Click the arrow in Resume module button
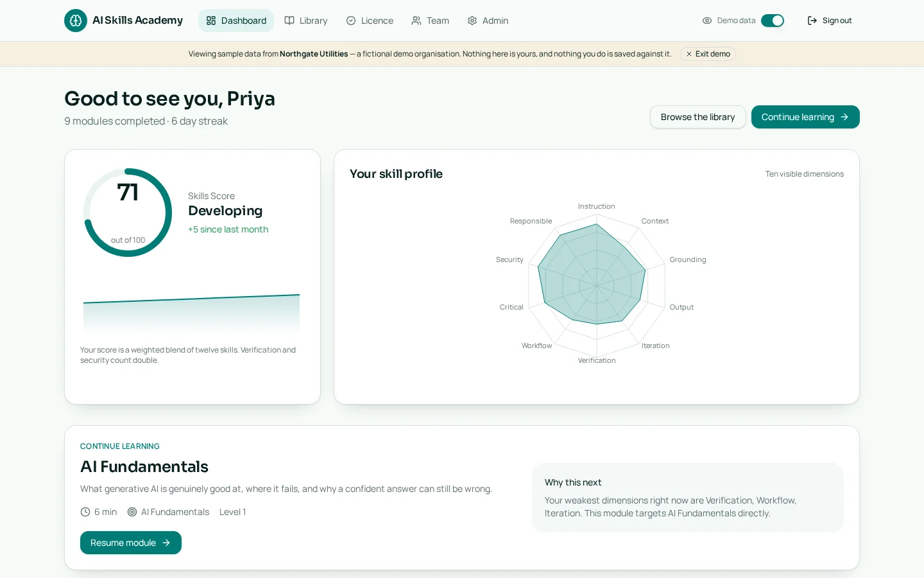This screenshot has height=578, width=924. tap(166, 543)
